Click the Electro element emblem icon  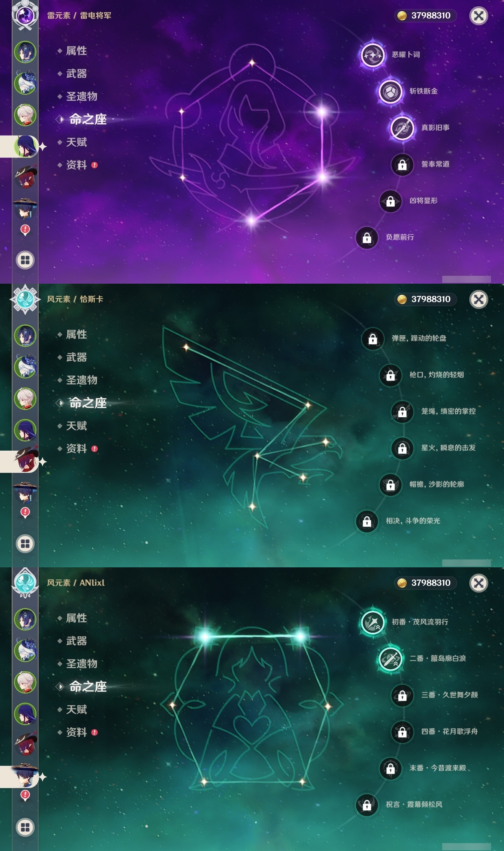click(25, 15)
